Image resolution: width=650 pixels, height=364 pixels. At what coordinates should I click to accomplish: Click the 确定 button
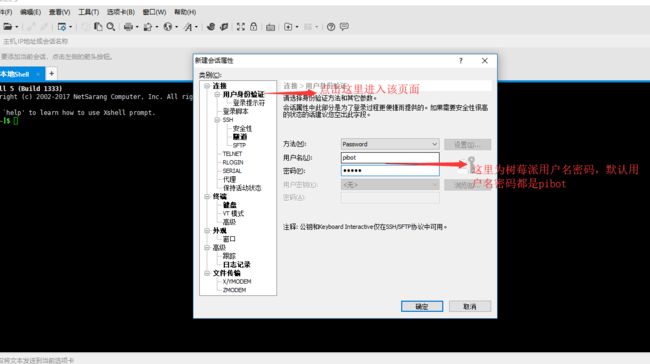(x=422, y=306)
